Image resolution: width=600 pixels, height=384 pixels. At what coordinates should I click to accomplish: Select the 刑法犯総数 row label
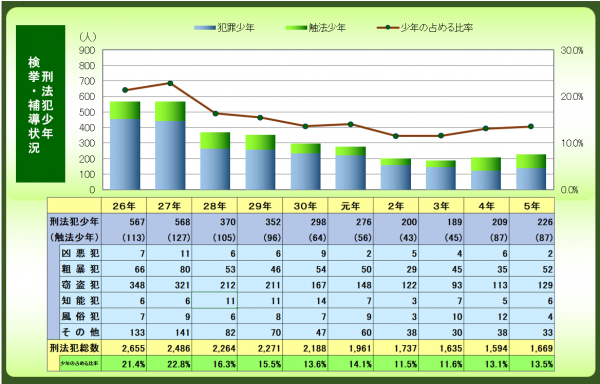click(75, 348)
